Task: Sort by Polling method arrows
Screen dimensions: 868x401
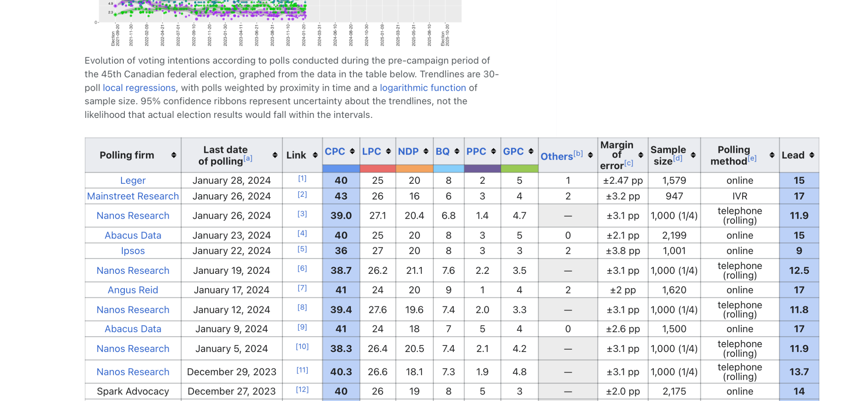Action: click(x=772, y=155)
